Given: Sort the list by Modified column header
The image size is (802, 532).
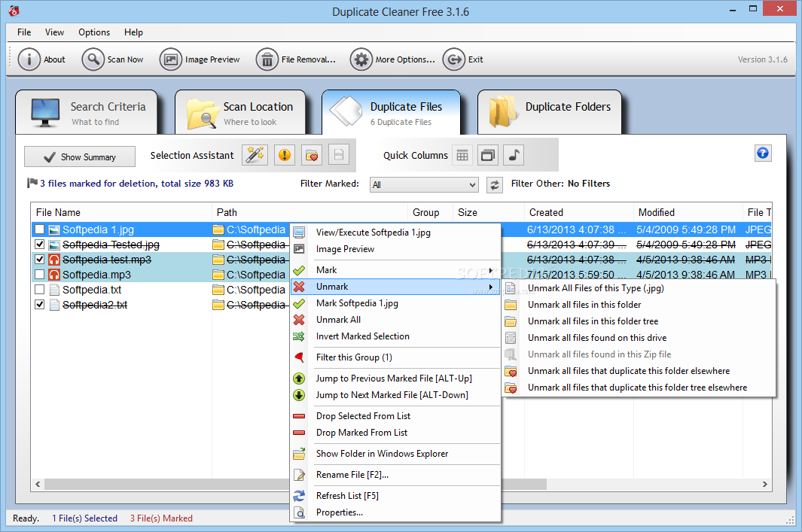Looking at the screenshot, I should click(688, 213).
